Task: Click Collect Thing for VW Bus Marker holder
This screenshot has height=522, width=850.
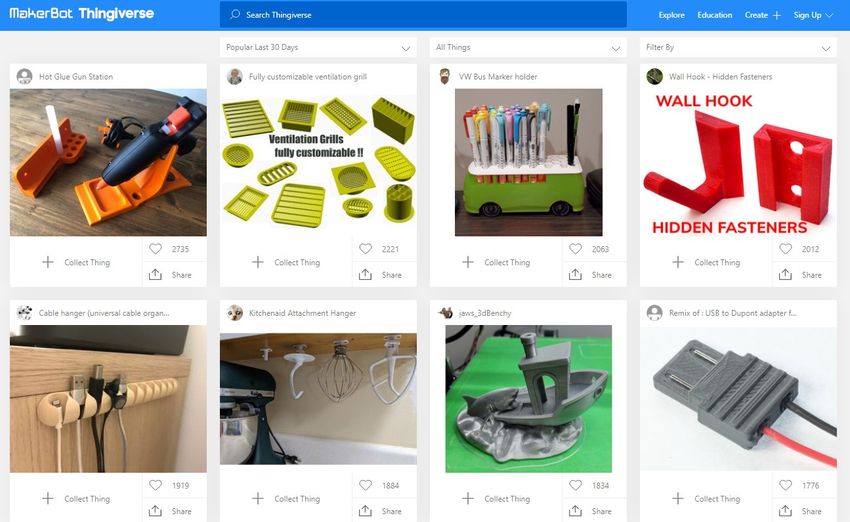Action: [496, 262]
